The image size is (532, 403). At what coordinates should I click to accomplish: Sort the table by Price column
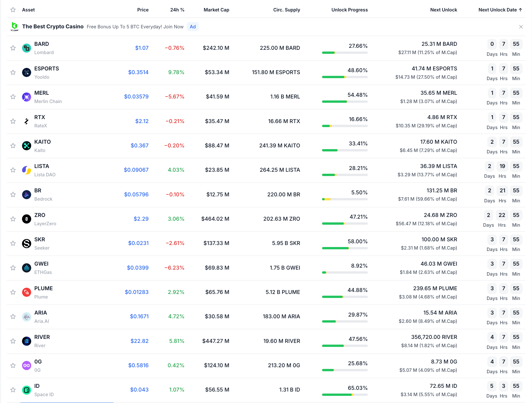tap(143, 10)
